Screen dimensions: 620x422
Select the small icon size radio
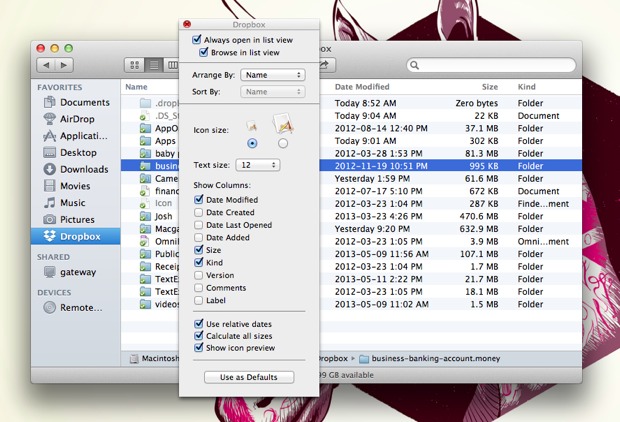tap(252, 143)
